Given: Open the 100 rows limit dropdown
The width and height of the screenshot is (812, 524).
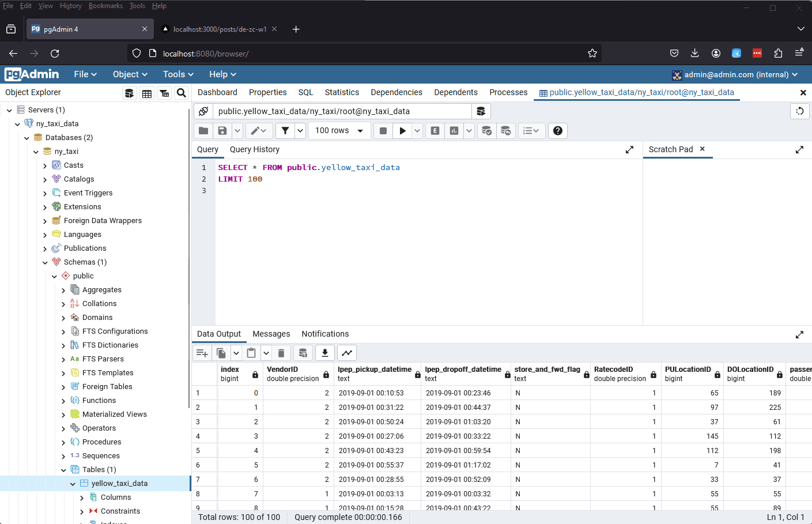Looking at the screenshot, I should (339, 131).
